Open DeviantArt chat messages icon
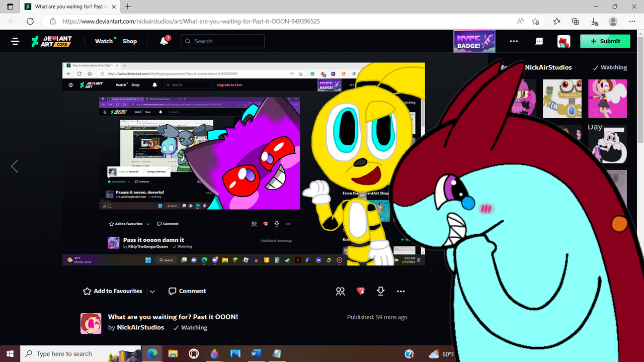Image resolution: width=644 pixels, height=362 pixels. (539, 41)
